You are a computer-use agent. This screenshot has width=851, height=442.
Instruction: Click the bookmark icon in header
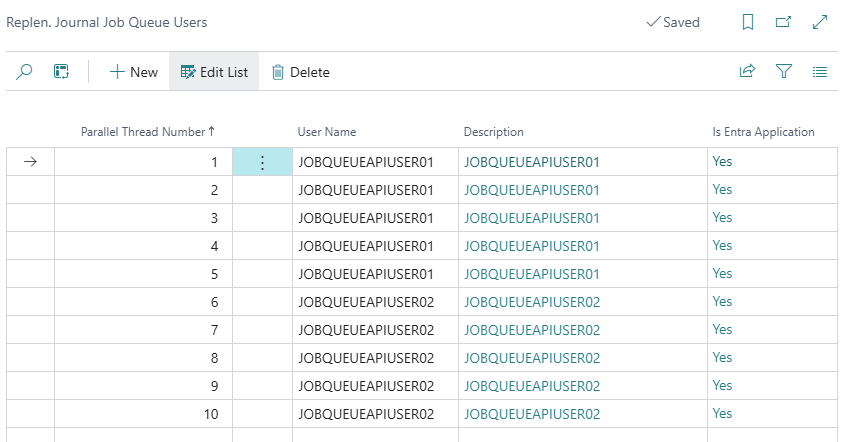[748, 22]
